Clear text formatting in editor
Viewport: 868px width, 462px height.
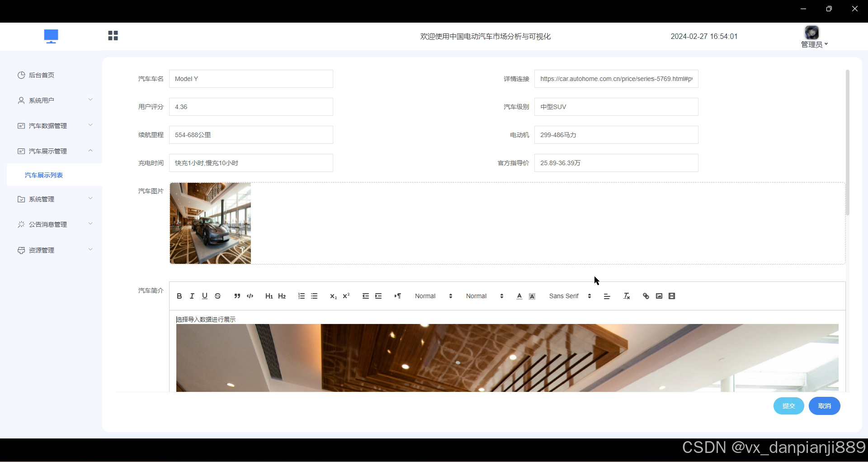tap(627, 296)
